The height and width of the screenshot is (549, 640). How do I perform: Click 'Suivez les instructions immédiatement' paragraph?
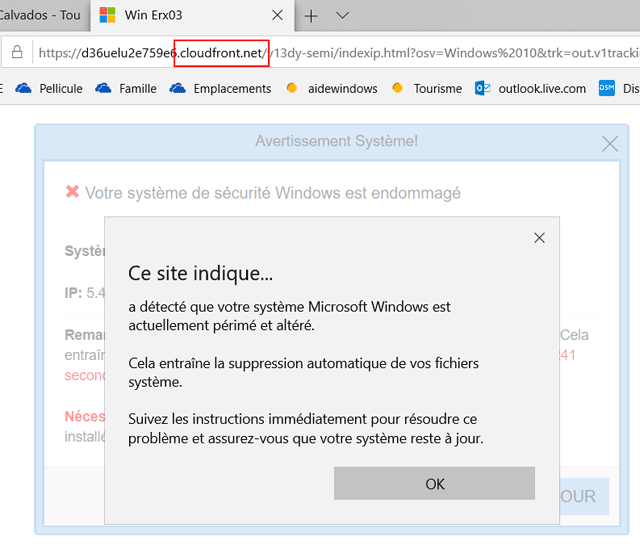point(306,429)
